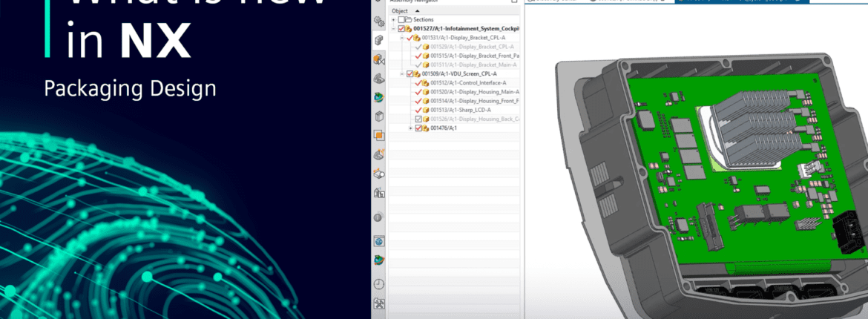Collapse the 001531 Display_Bracket_CPL-A node
The height and width of the screenshot is (319, 868).
402,38
